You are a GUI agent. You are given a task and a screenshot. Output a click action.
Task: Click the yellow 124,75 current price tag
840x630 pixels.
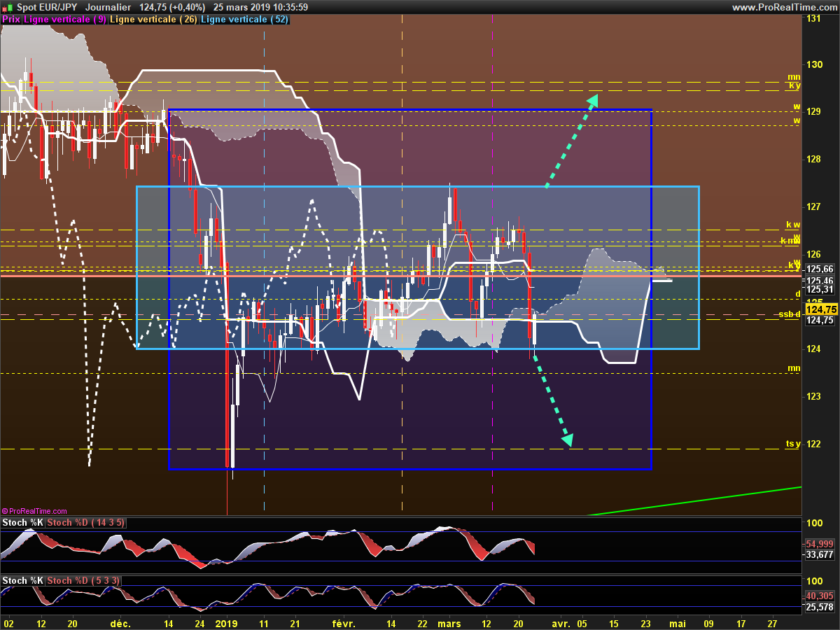(820, 309)
